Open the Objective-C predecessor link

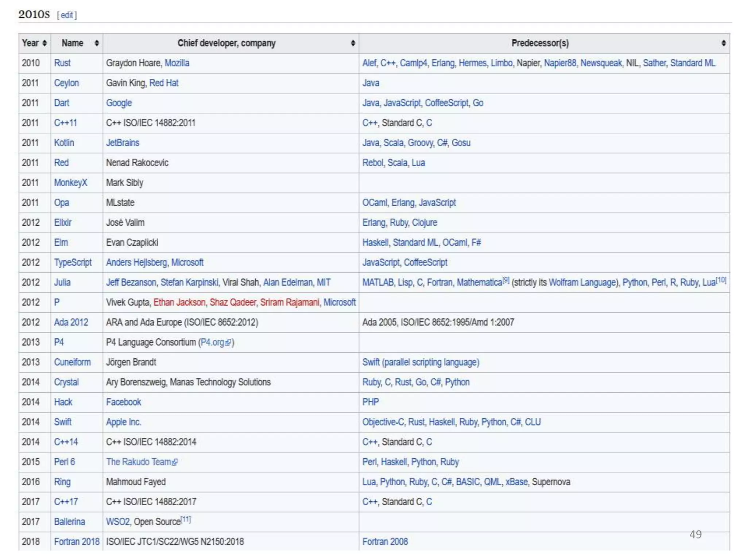click(x=383, y=422)
